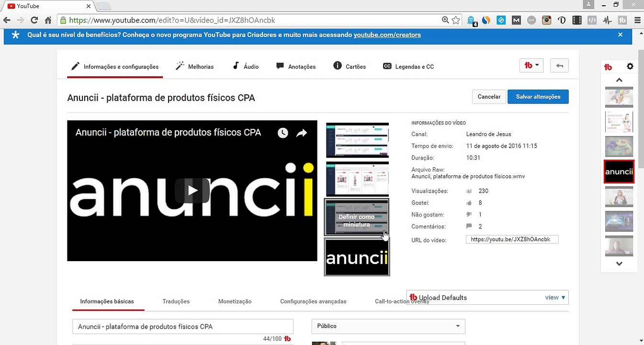Image resolution: width=644 pixels, height=345 pixels.
Task: Click the browser address bar URL
Action: click(x=172, y=20)
